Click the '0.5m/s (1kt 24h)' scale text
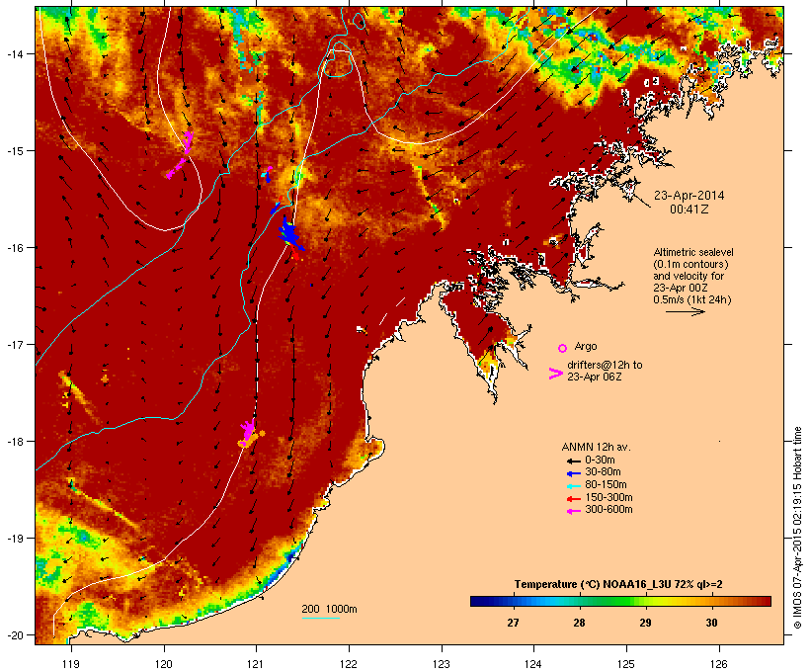Screen dimensions: 810x672 pos(692,299)
